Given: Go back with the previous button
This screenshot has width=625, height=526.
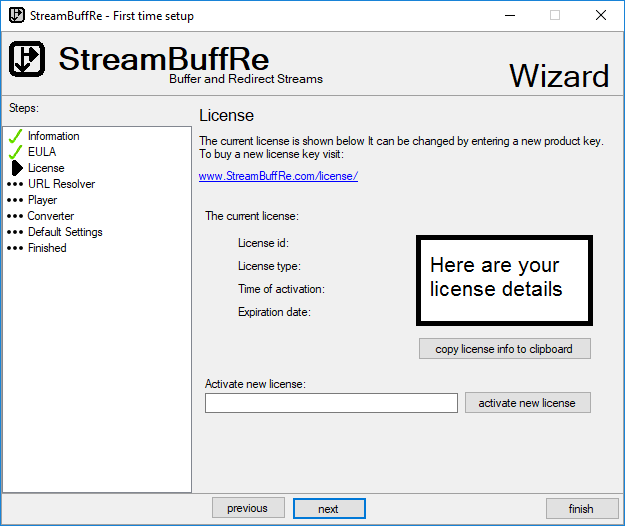Looking at the screenshot, I should (x=248, y=509).
